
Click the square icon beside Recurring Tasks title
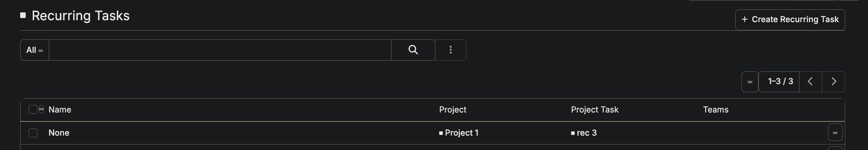click(23, 15)
